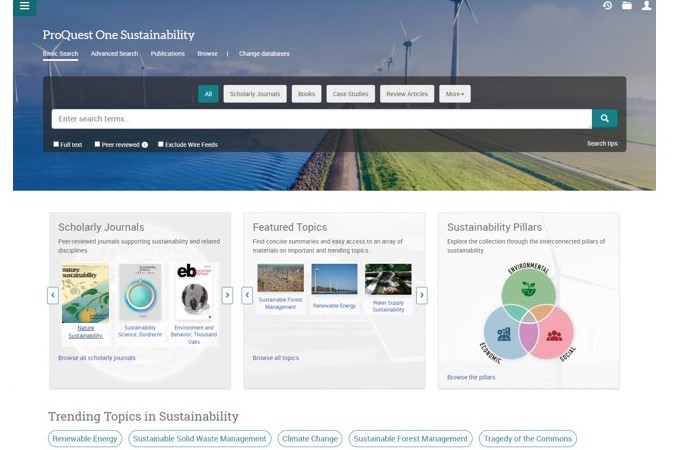Screen dimensions: 675x450
Task: Click the magnifying glass search button
Action: click(604, 119)
